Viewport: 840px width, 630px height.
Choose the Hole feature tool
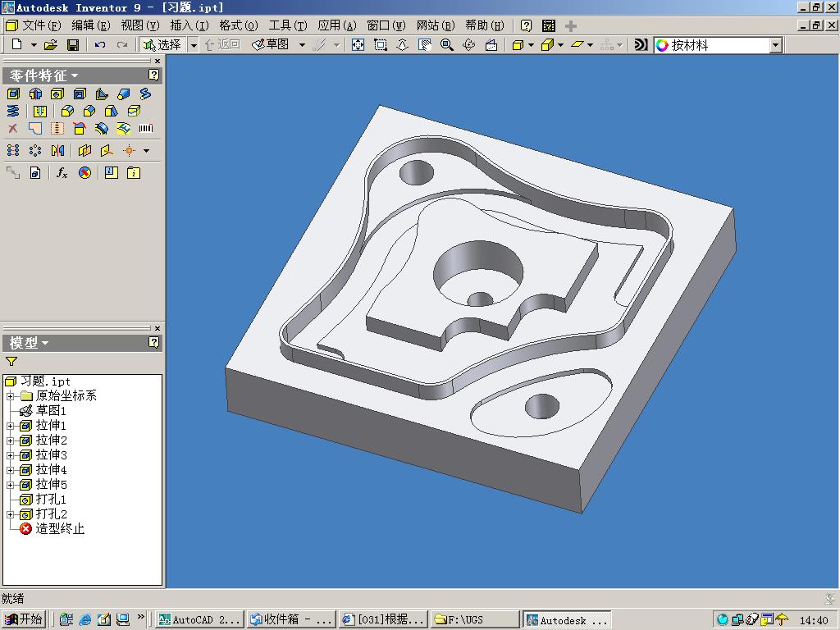pyautogui.click(x=57, y=94)
